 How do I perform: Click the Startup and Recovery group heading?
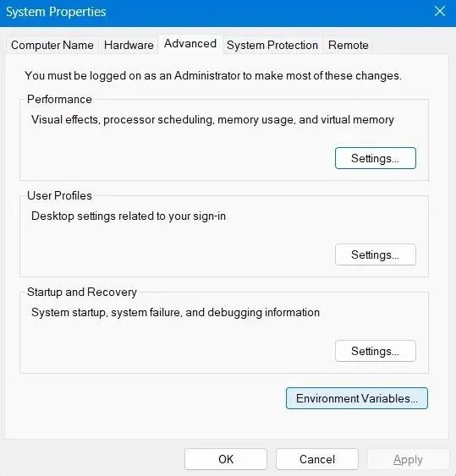coord(82,292)
